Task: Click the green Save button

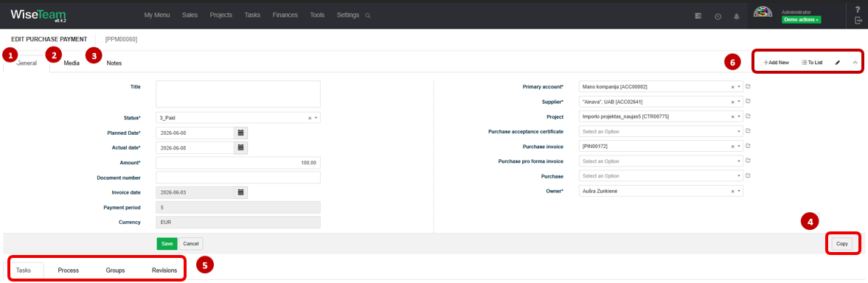Action: (167, 243)
